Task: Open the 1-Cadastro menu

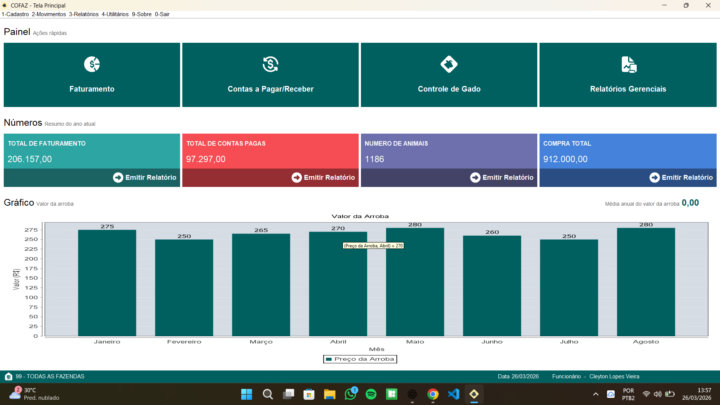Action: pyautogui.click(x=15, y=14)
